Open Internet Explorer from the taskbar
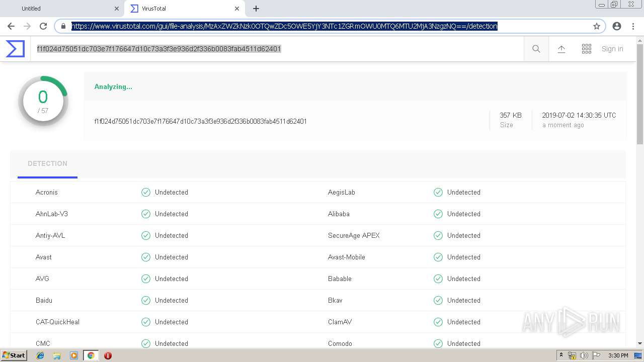 [x=40, y=355]
